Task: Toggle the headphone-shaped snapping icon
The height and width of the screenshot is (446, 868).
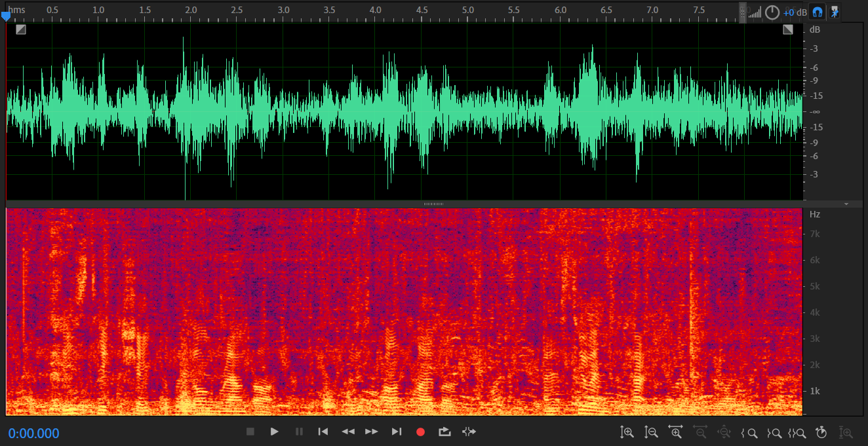Action: pyautogui.click(x=818, y=12)
